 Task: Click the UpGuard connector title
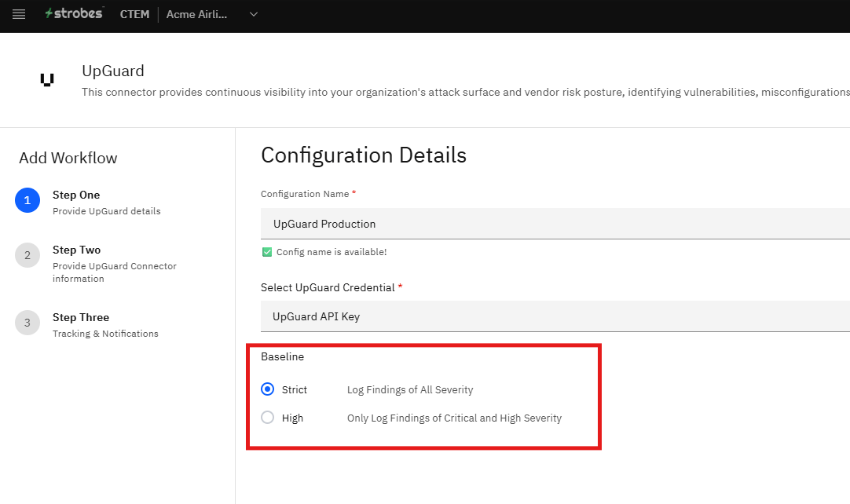[x=113, y=71]
